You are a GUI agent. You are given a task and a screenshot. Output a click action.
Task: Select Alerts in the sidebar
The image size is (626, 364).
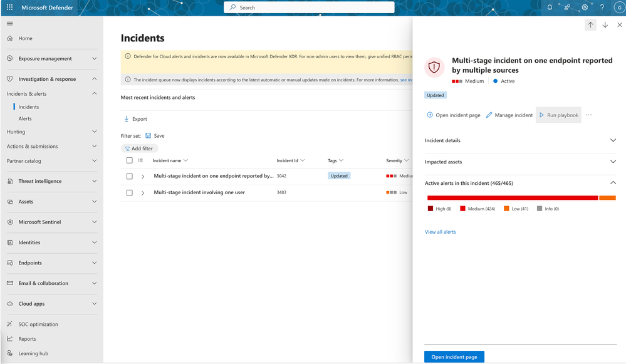(x=25, y=118)
